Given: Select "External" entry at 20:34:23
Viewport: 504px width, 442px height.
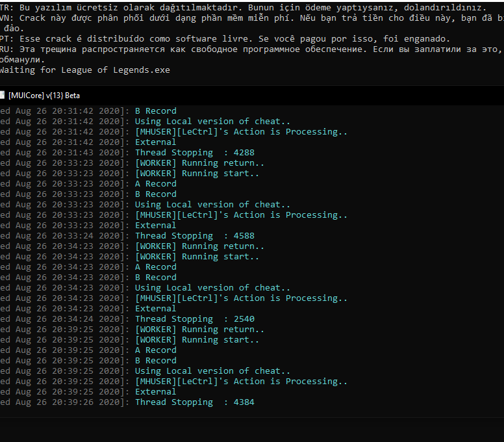Looking at the screenshot, I should pyautogui.click(x=156, y=309).
